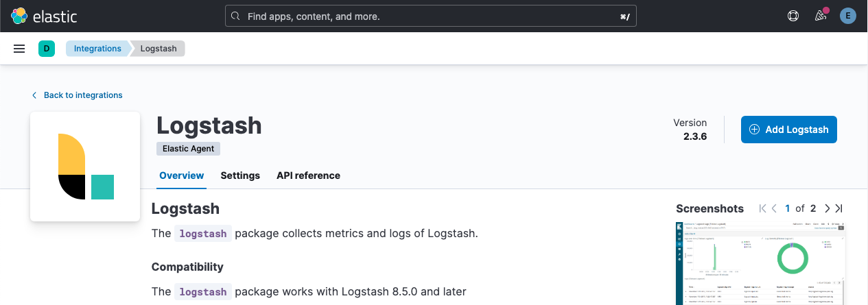The width and height of the screenshot is (868, 305).
Task: Jump to last screenshot page
Action: [x=838, y=208]
